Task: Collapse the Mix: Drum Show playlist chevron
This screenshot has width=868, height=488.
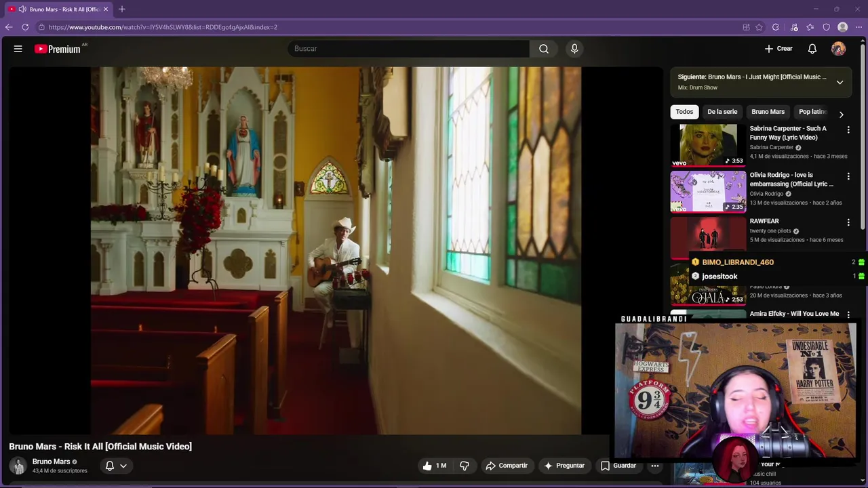Action: coord(840,82)
